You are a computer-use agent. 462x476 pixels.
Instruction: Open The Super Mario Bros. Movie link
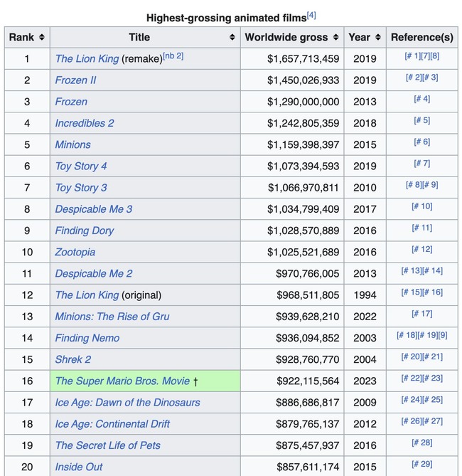point(122,381)
